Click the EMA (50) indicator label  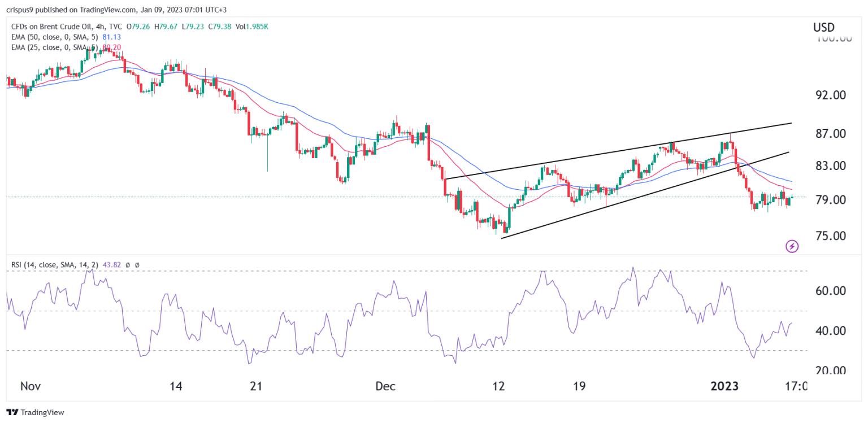click(x=53, y=37)
